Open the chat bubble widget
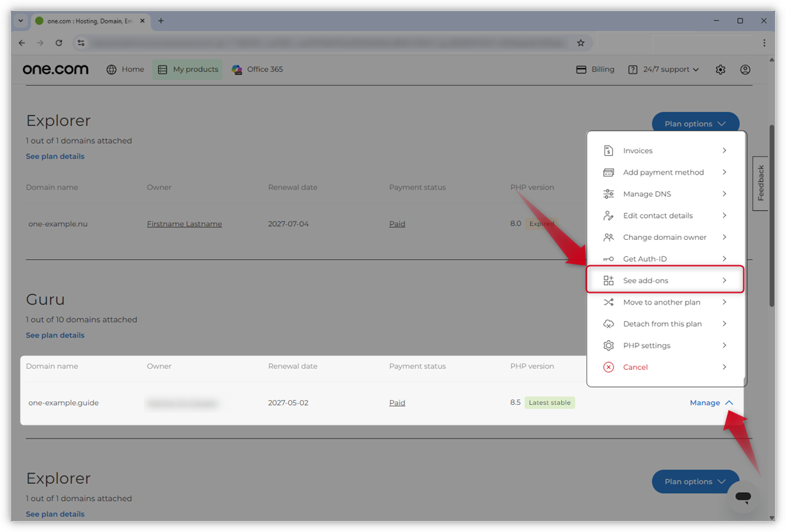Screen dimensions: 786x532 click(x=743, y=497)
